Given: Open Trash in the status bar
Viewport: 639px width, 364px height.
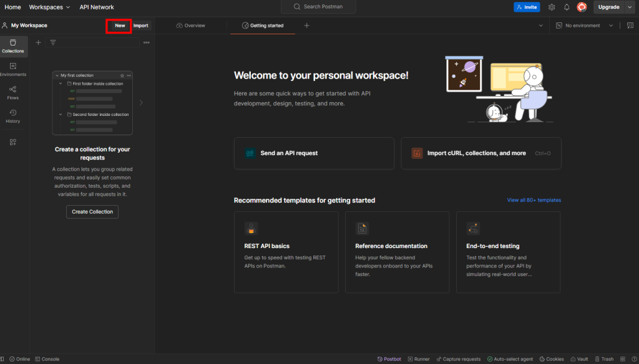Looking at the screenshot, I should 604,359.
